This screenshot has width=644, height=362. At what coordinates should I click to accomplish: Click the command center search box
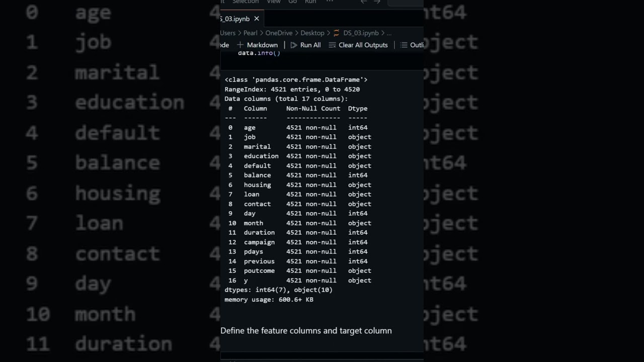point(406,2)
